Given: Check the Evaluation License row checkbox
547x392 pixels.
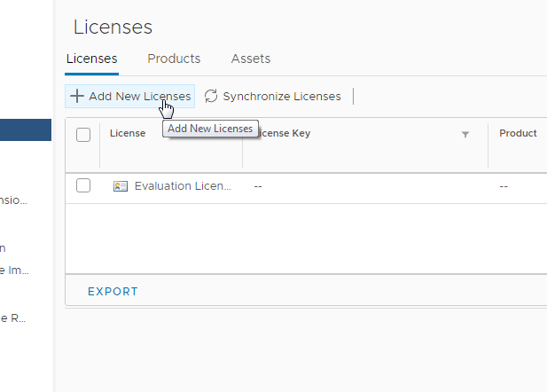Looking at the screenshot, I should (83, 186).
